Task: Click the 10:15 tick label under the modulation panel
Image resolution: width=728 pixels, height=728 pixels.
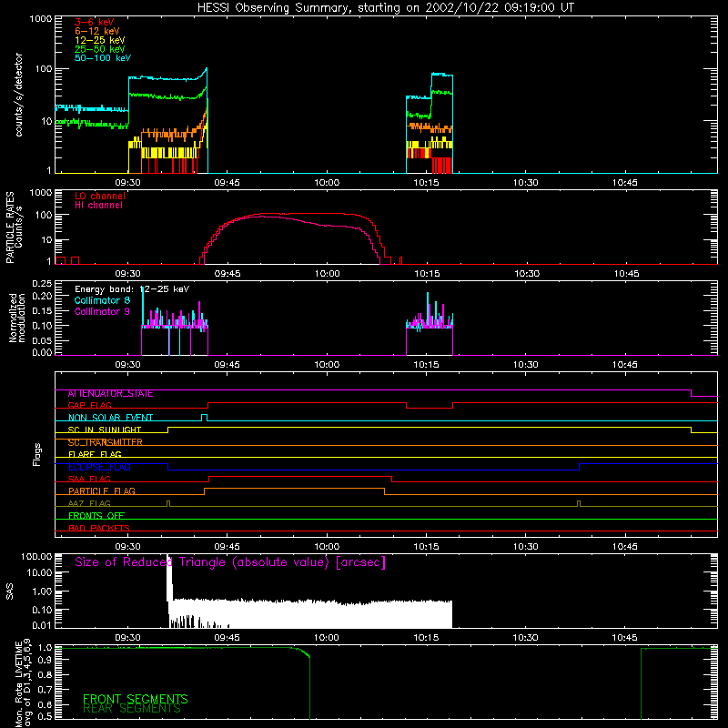Action: [x=426, y=365]
